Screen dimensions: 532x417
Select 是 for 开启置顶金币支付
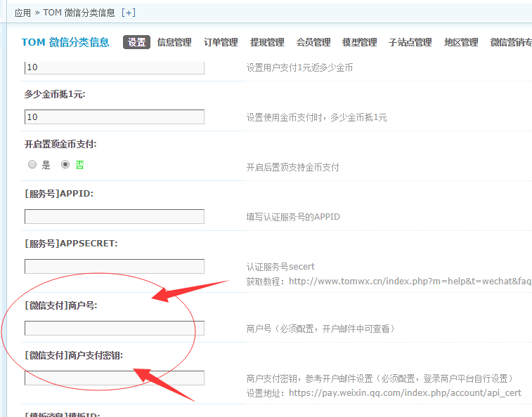(32, 165)
